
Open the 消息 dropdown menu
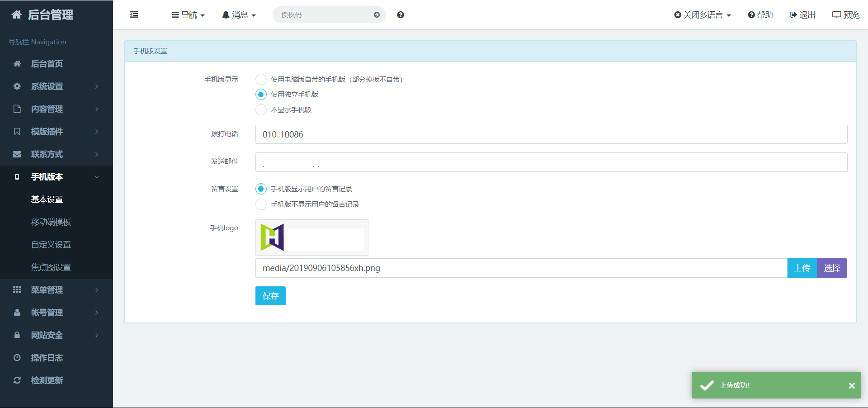tap(239, 15)
